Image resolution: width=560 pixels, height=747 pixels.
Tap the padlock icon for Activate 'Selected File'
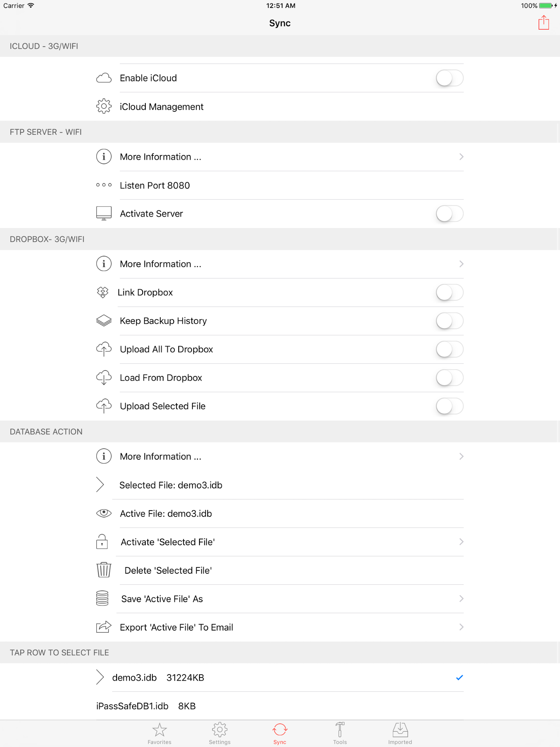click(102, 542)
